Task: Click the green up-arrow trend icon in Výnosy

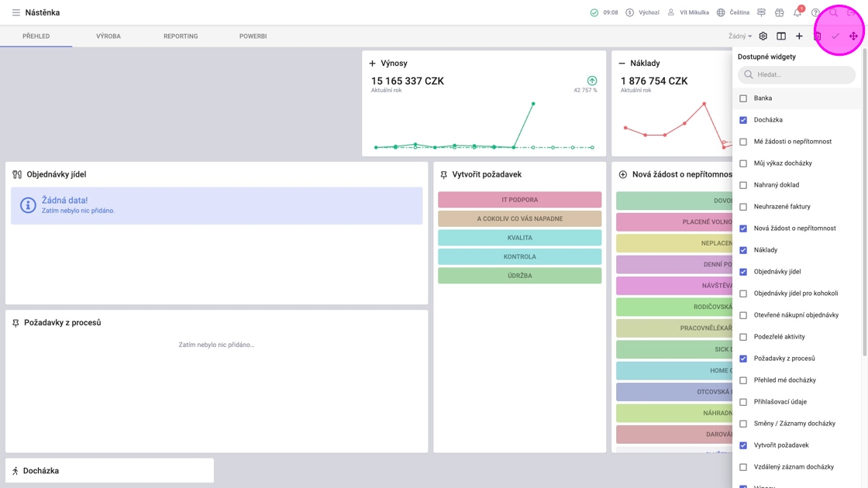Action: (x=592, y=81)
